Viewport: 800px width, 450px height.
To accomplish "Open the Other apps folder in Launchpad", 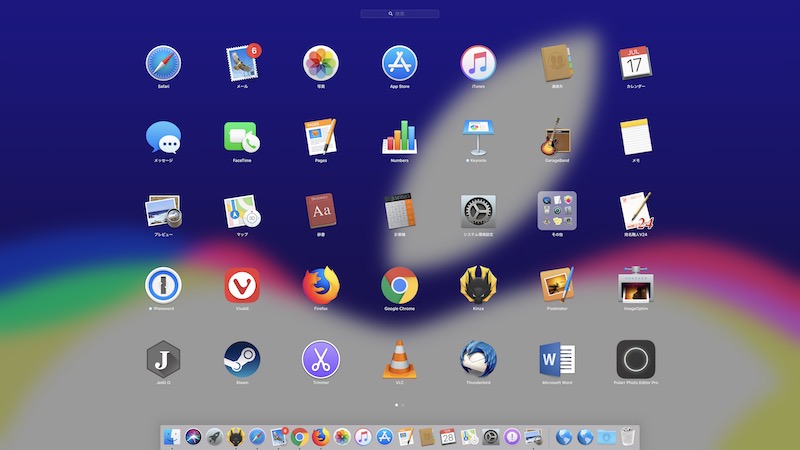I will (557, 211).
